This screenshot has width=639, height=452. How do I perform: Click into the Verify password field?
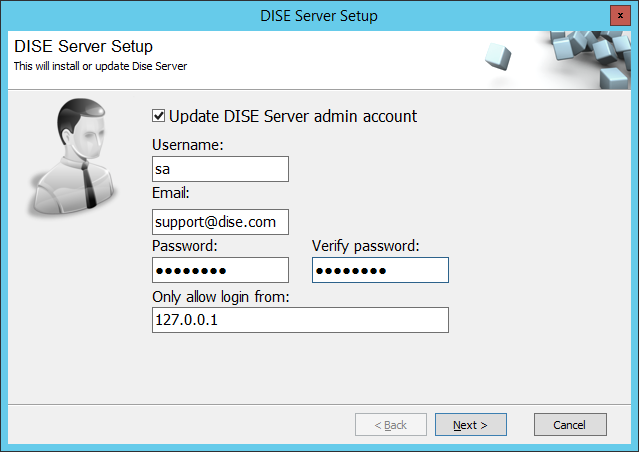[x=380, y=270]
